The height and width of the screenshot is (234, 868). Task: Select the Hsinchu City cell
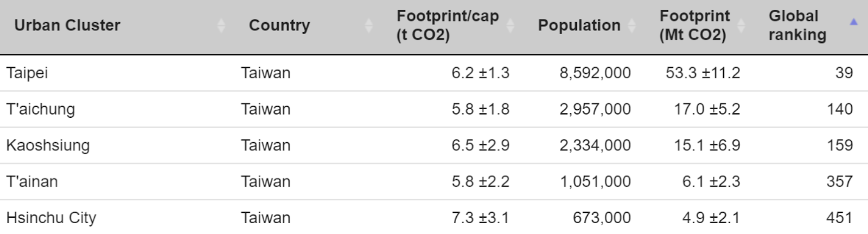click(51, 218)
